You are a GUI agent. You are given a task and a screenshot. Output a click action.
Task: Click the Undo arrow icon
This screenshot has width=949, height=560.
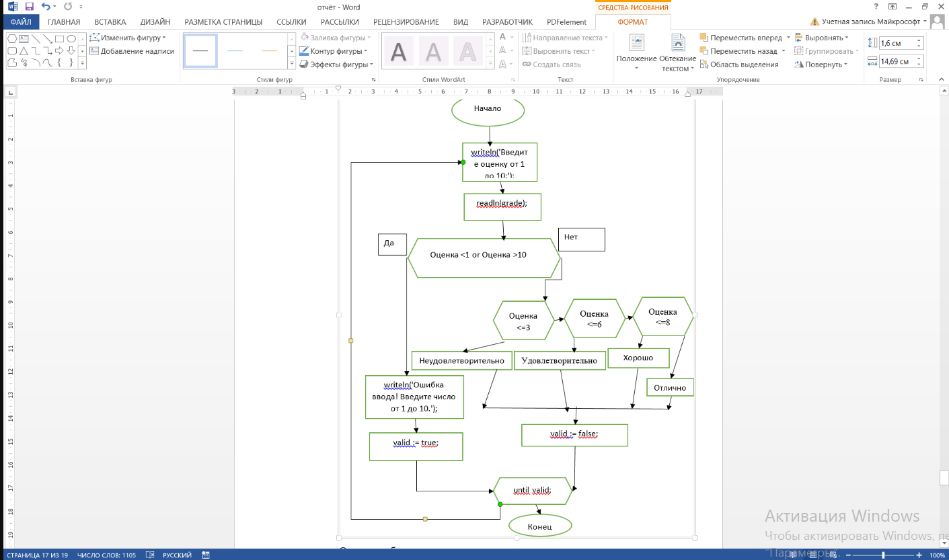tap(44, 7)
